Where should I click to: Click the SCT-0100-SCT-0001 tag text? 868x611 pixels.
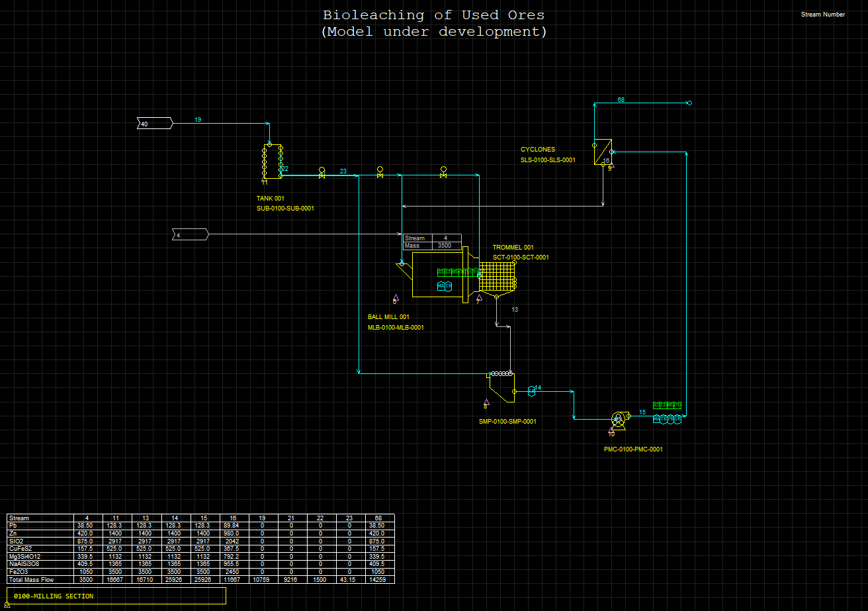(x=521, y=258)
